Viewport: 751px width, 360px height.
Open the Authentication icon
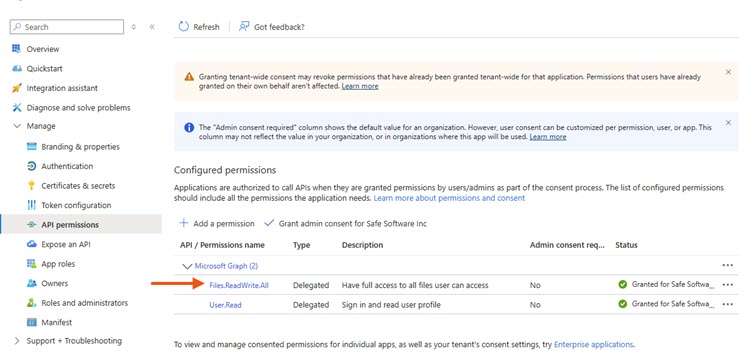[x=32, y=166]
